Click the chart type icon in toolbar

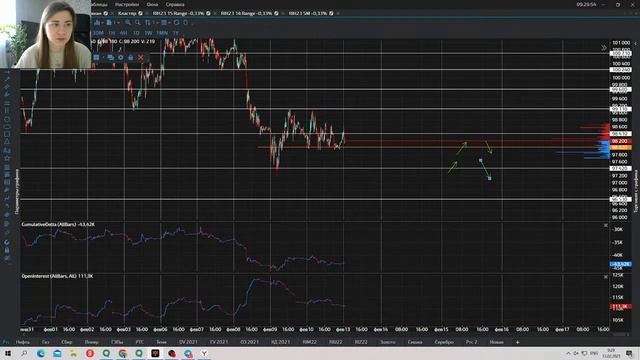tap(97, 22)
